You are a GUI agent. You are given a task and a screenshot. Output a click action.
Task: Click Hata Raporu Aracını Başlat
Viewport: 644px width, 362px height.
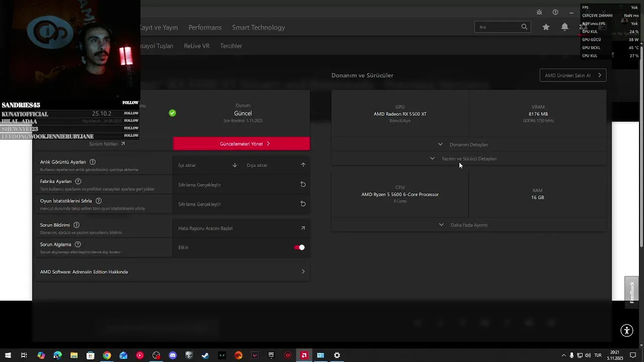[x=205, y=228]
